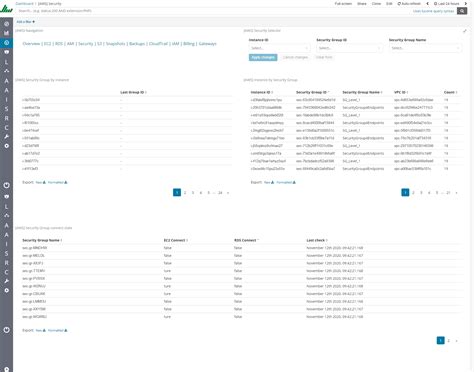Go to page 2 of Security Group by Instance
This screenshot has width=474, height=372.
(x=185, y=193)
